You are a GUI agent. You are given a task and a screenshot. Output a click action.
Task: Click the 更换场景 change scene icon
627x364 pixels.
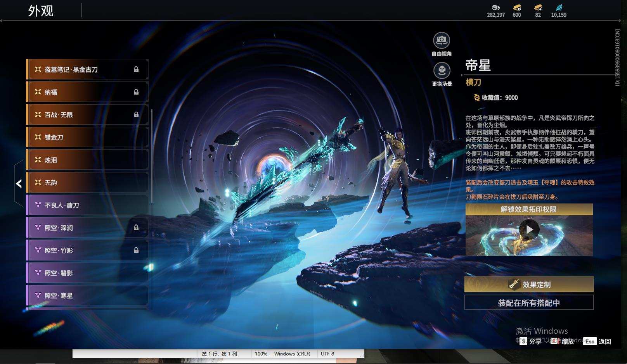(442, 71)
